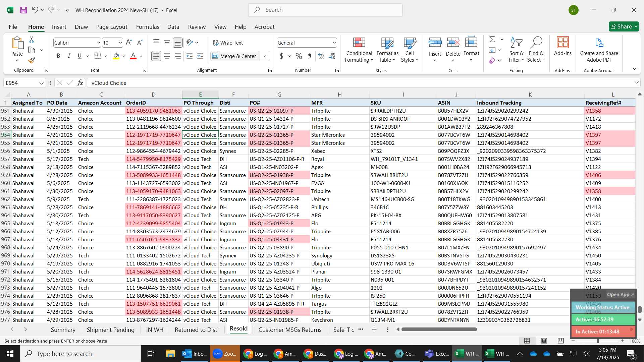The width and height of the screenshot is (644, 362).
Task: Click Decrease Font Size icon
Action: point(140,43)
